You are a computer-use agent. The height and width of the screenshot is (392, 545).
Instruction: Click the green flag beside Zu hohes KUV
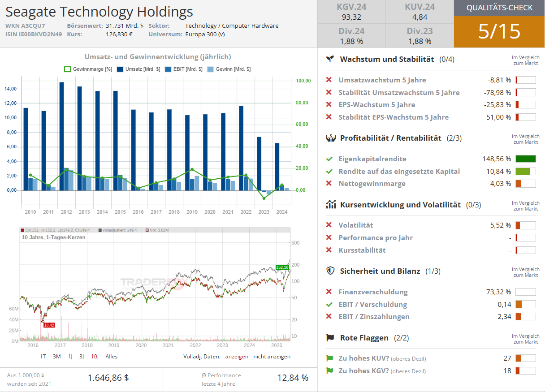point(329,358)
